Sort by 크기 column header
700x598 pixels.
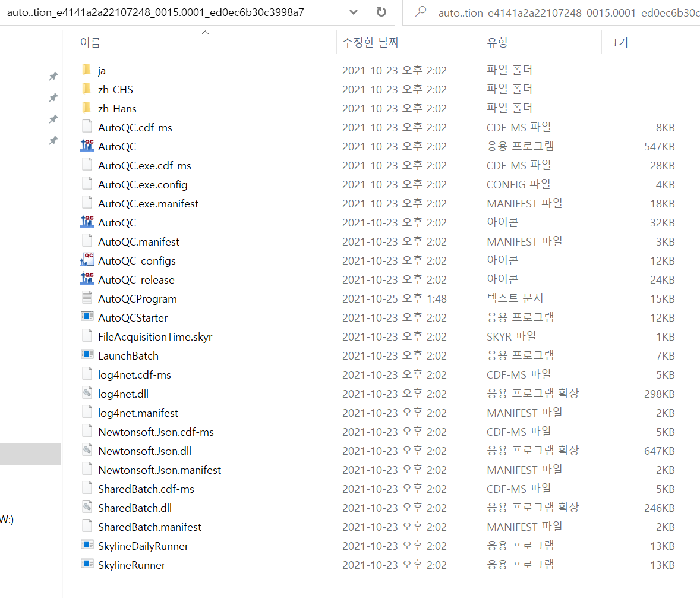tap(617, 43)
